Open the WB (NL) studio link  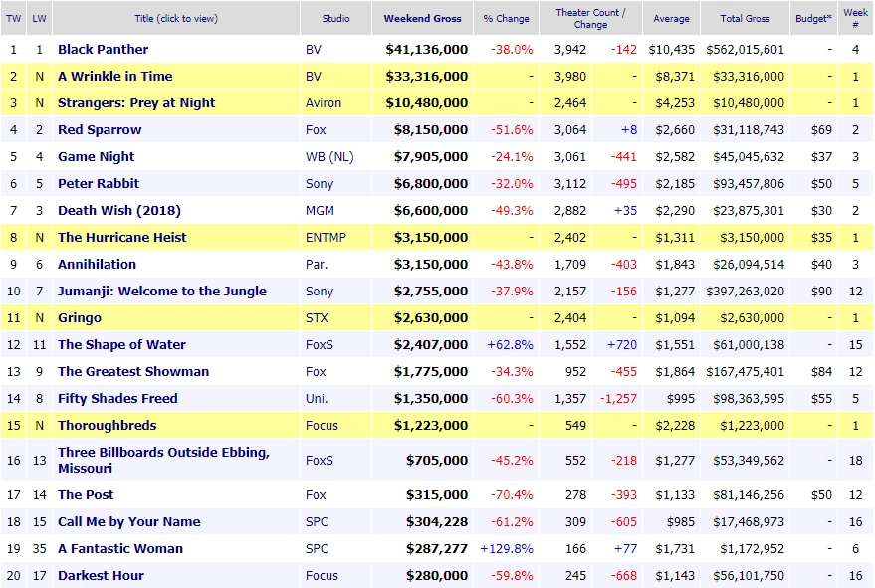[329, 157]
